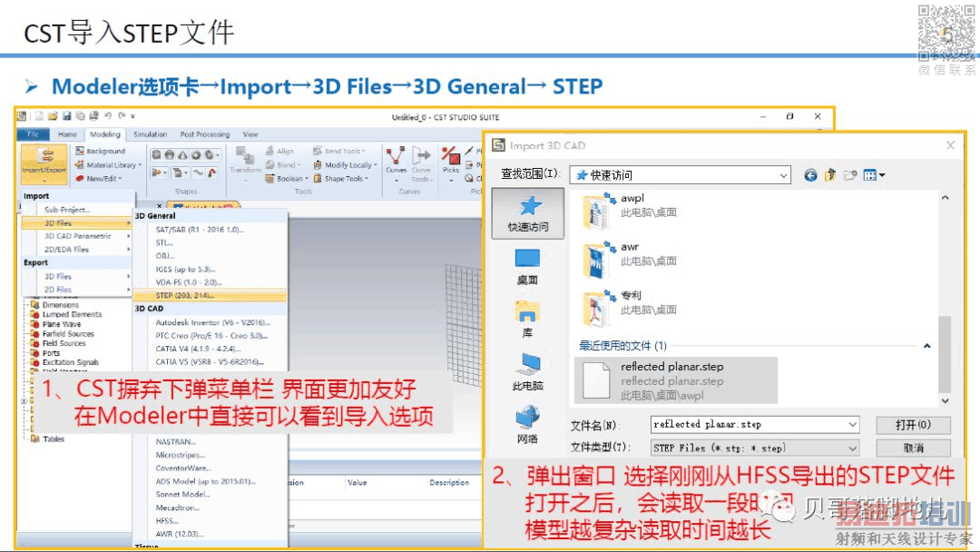Click the Create new folder icon
The width and height of the screenshot is (980, 552).
click(x=850, y=175)
